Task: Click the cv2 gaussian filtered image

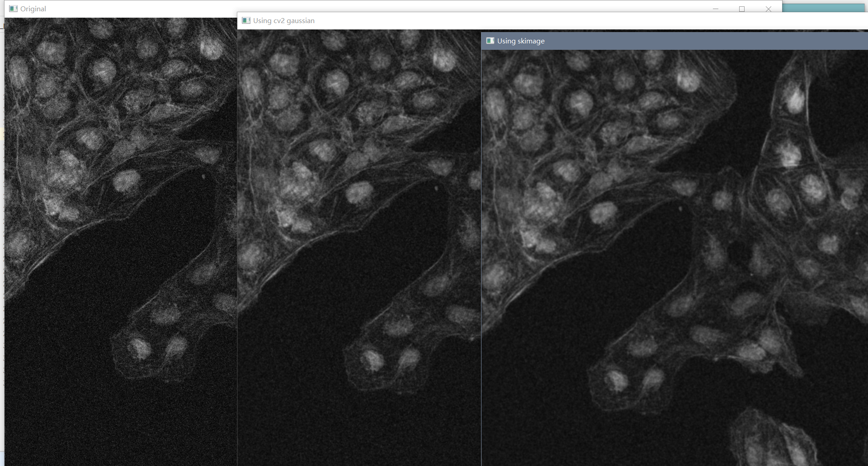Action: point(359,248)
